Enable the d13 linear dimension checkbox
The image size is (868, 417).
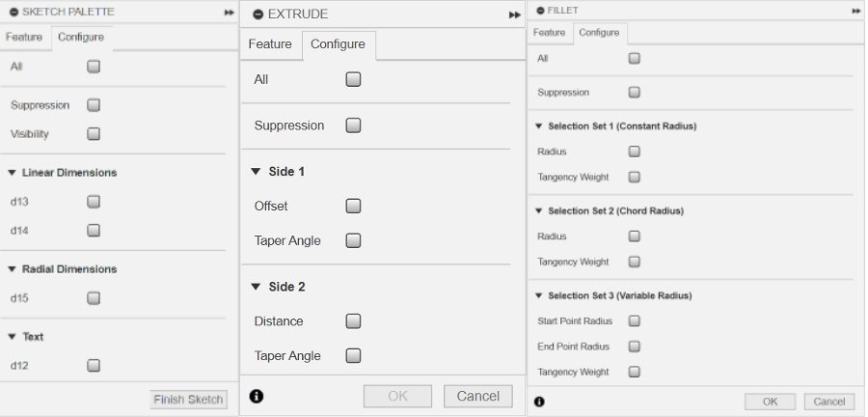94,202
